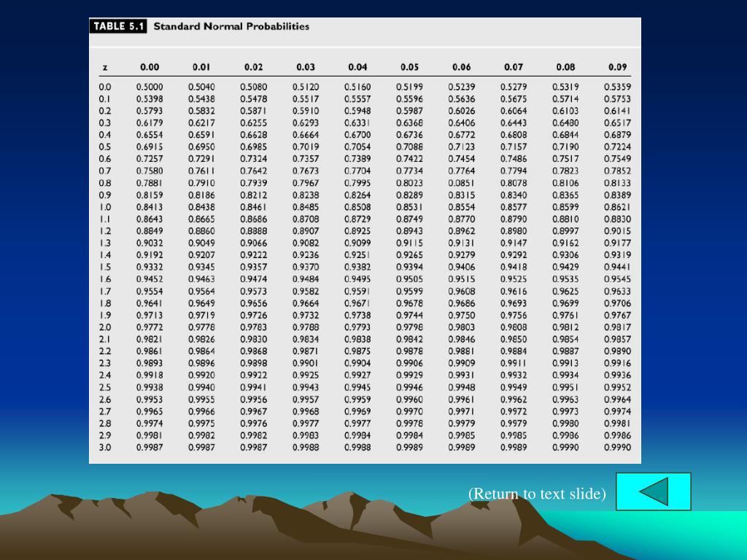Click the value 0.9515 in row 1.6
This screenshot has height=560, width=747.
tap(462, 279)
